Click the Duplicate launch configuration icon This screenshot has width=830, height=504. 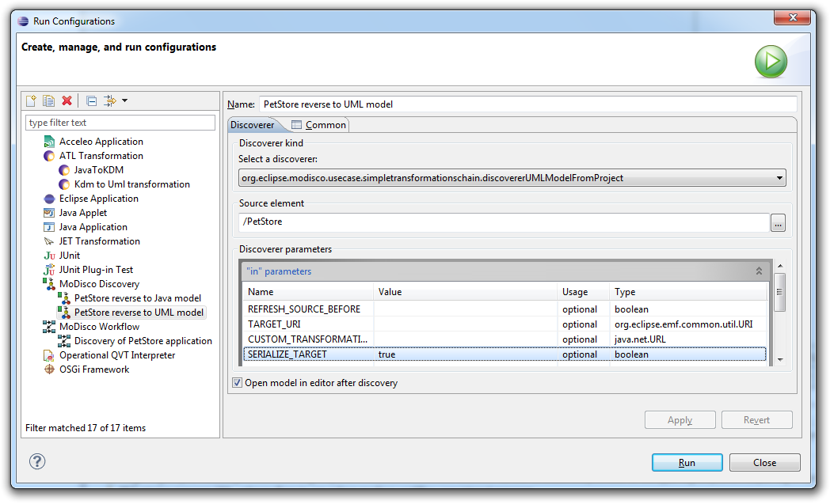coord(48,100)
